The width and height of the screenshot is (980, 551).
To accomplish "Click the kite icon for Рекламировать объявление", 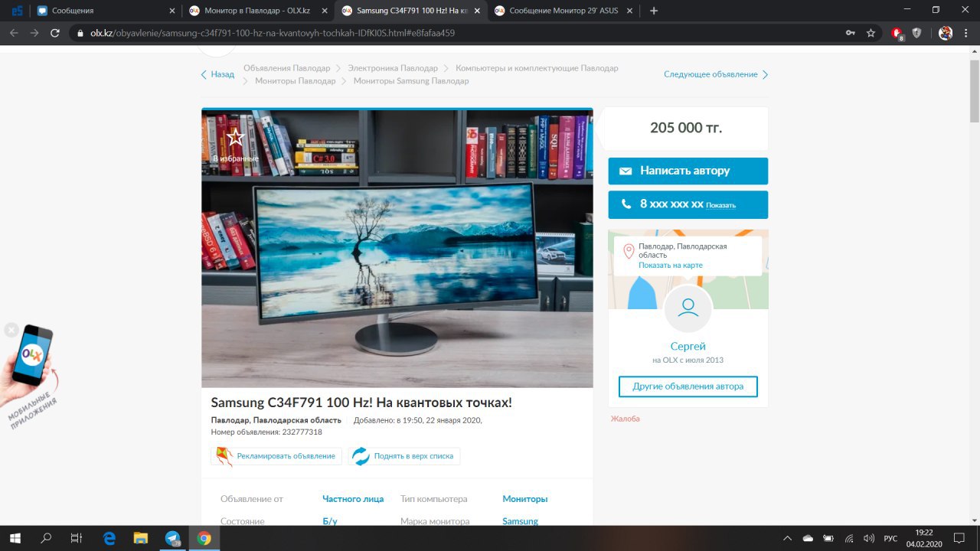I will [224, 456].
